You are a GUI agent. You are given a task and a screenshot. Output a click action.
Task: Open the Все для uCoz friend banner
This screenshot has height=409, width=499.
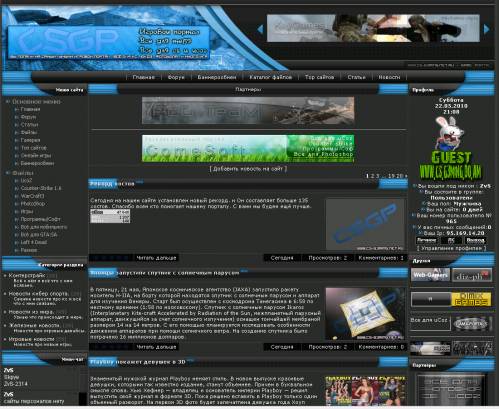(430, 323)
